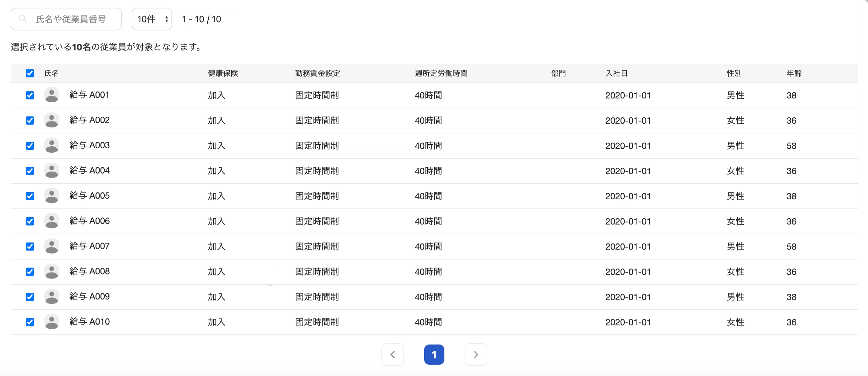Click the 入社日 column header
Viewport: 868px width, 376px height.
[616, 73]
